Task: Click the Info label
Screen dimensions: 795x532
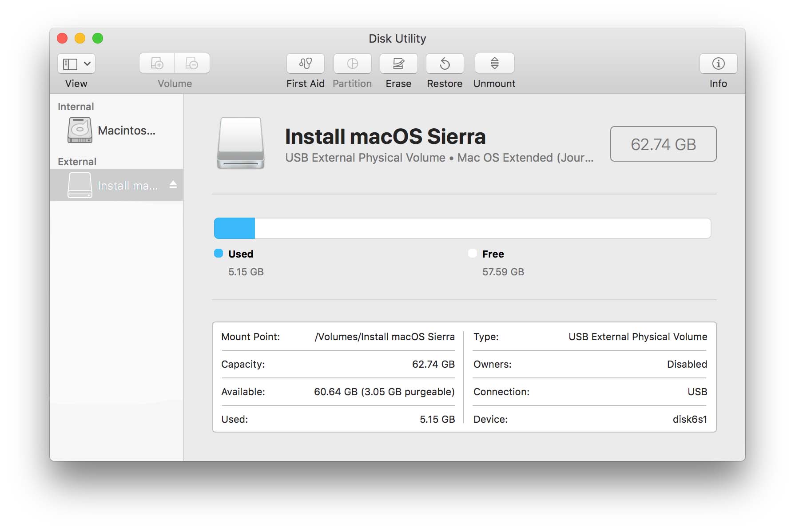Action: (x=718, y=83)
